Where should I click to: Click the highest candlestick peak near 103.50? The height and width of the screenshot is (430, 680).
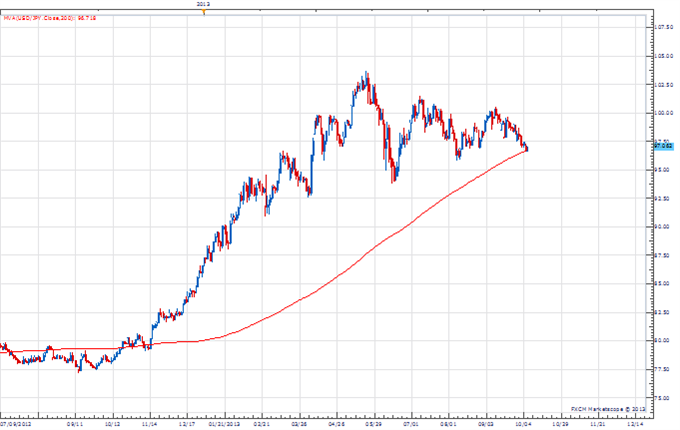tap(367, 74)
